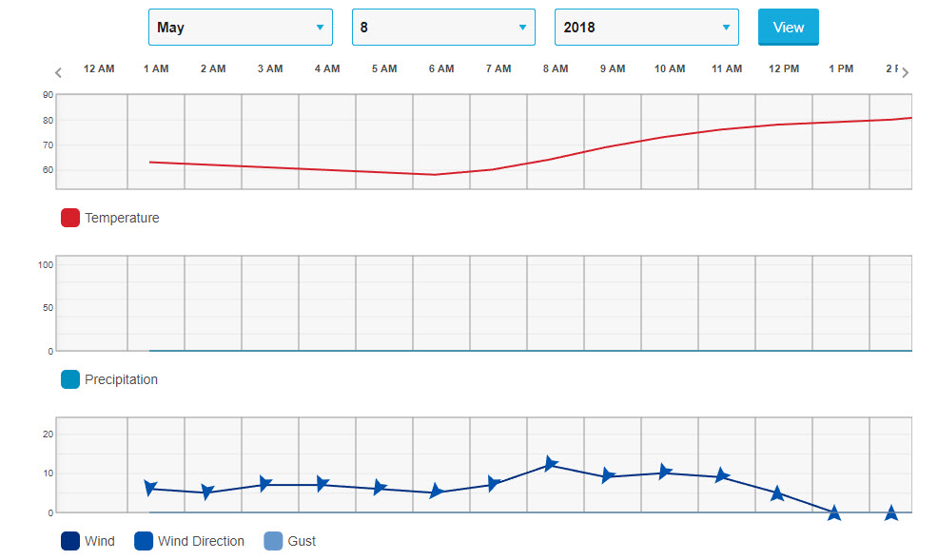The image size is (938, 560).
Task: Click the dark blue Wind legend swatch
Action: click(x=70, y=541)
